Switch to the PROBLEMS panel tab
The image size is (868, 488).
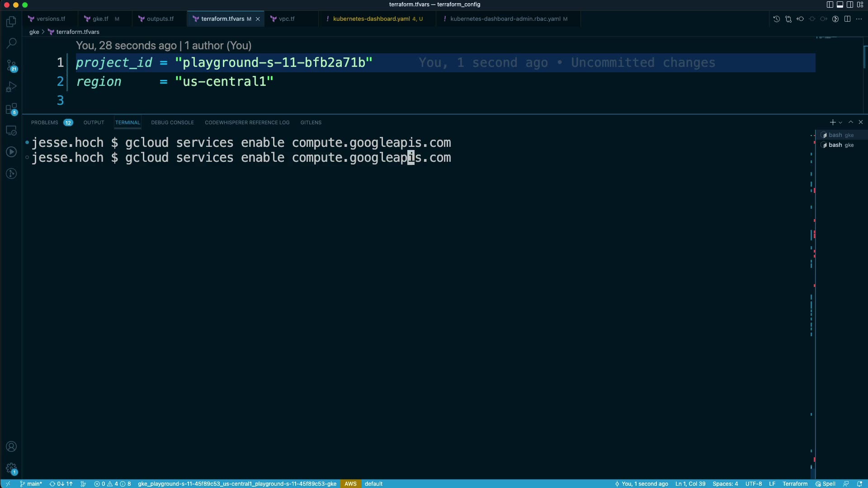coord(44,122)
